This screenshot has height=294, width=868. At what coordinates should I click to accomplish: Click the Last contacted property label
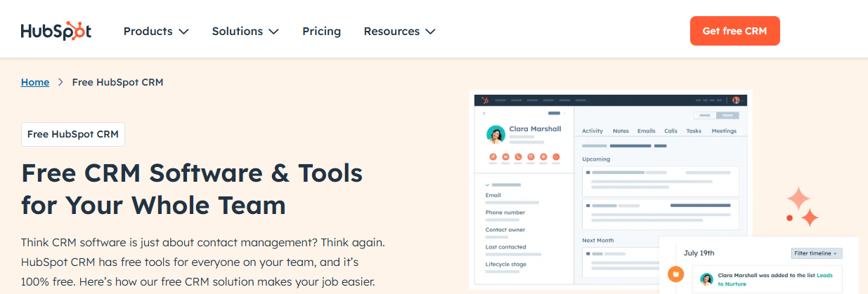tap(505, 247)
